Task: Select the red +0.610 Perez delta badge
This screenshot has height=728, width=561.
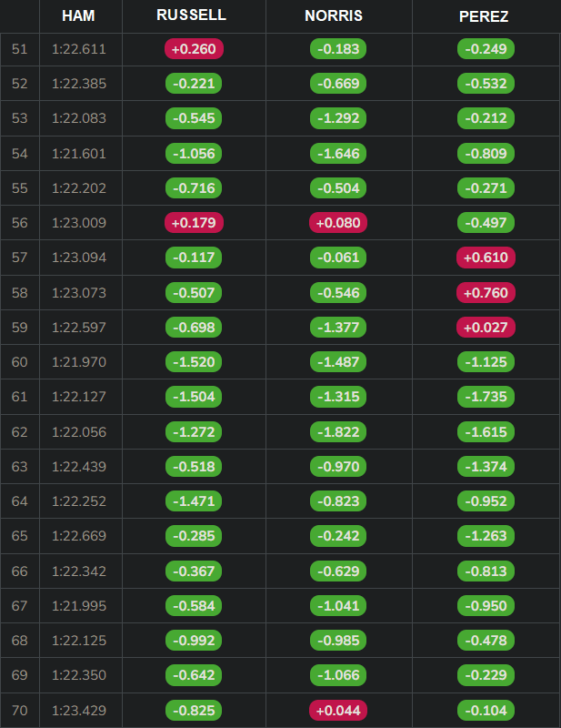Action: tap(486, 258)
